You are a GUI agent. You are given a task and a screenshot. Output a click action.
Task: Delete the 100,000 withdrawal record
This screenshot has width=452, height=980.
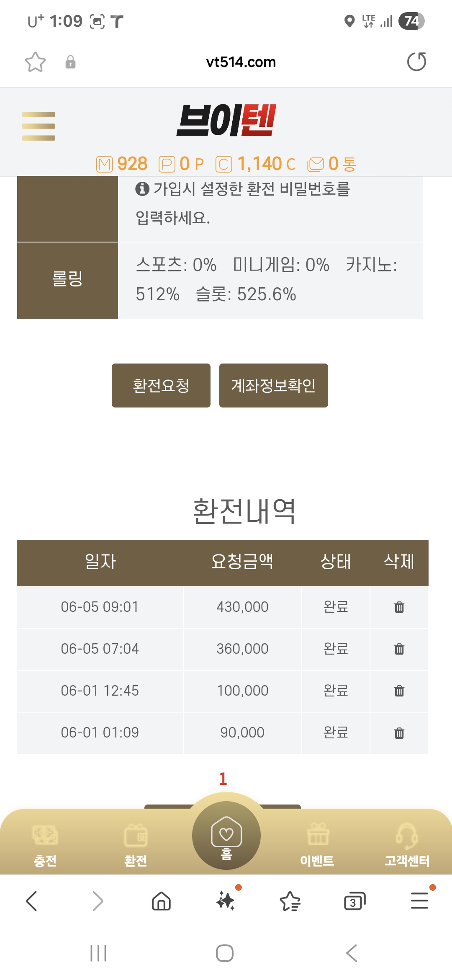pos(399,691)
